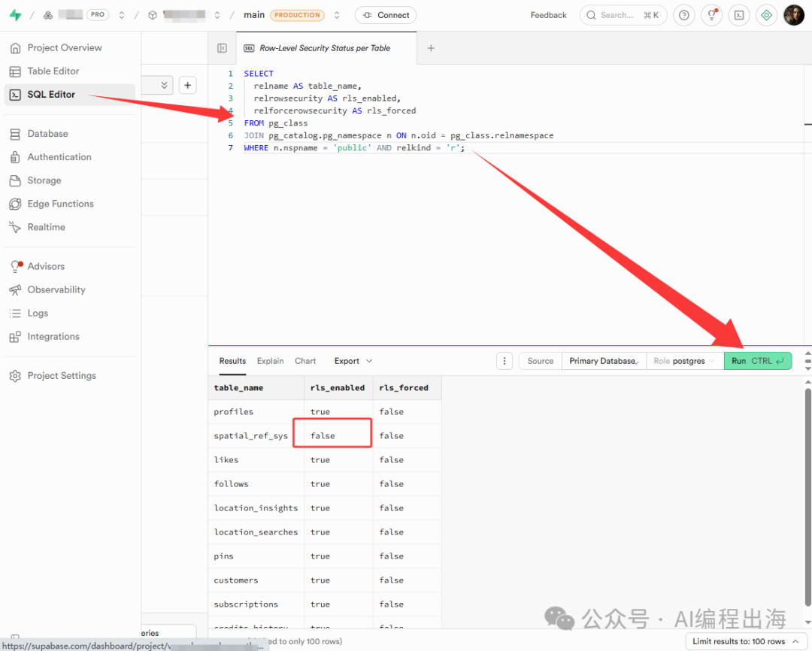Click the Project Settings gear icon
This screenshot has height=651, width=812.
click(15, 375)
